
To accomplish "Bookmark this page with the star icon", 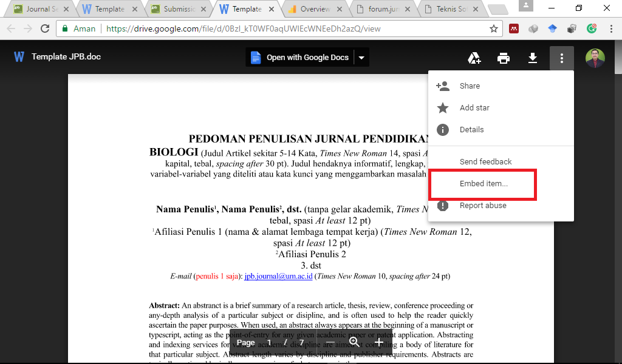I will (494, 29).
